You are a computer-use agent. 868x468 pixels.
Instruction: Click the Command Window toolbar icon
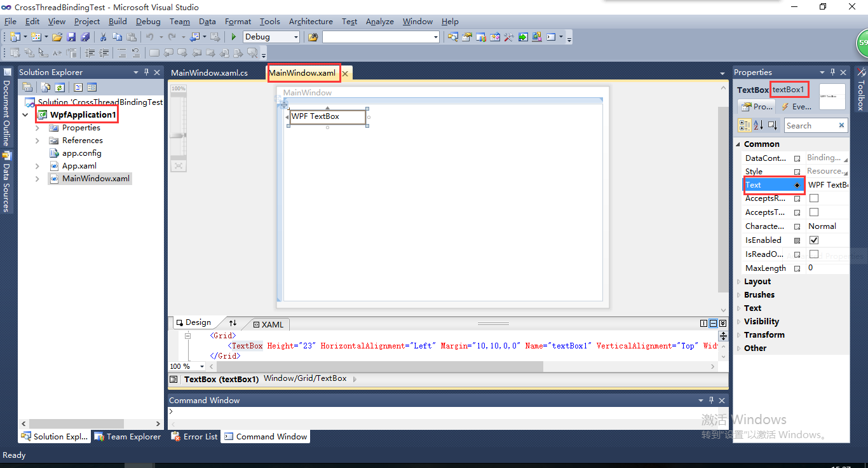point(551,37)
